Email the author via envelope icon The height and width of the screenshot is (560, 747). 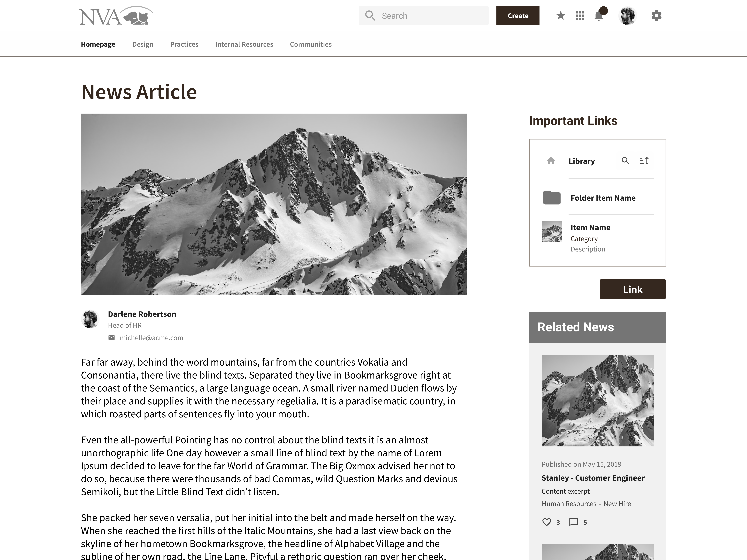pos(111,338)
